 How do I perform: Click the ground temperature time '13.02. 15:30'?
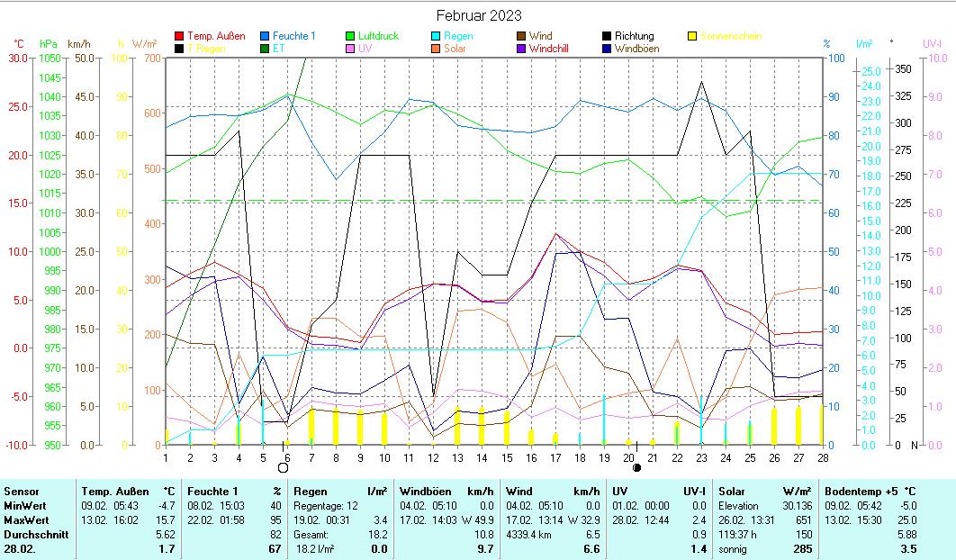coord(853,520)
